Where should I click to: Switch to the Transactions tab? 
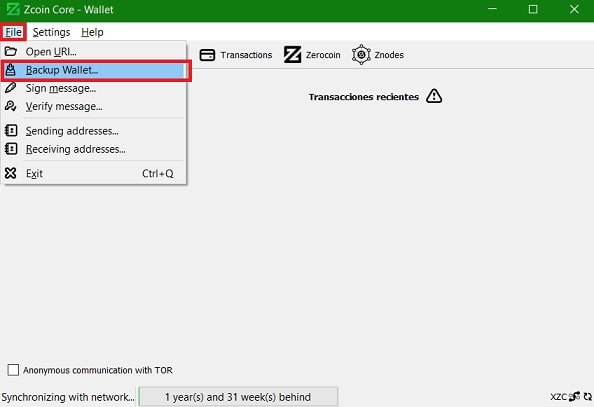coord(236,55)
